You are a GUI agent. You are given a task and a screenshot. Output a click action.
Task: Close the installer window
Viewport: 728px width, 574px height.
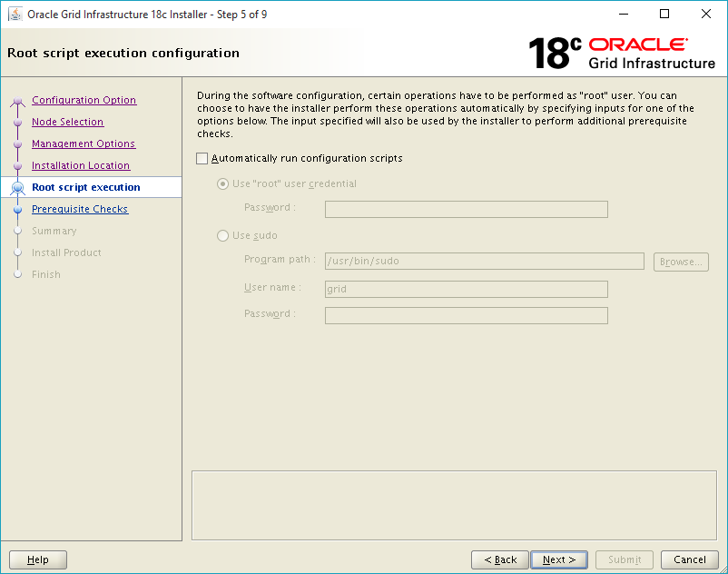(x=706, y=14)
